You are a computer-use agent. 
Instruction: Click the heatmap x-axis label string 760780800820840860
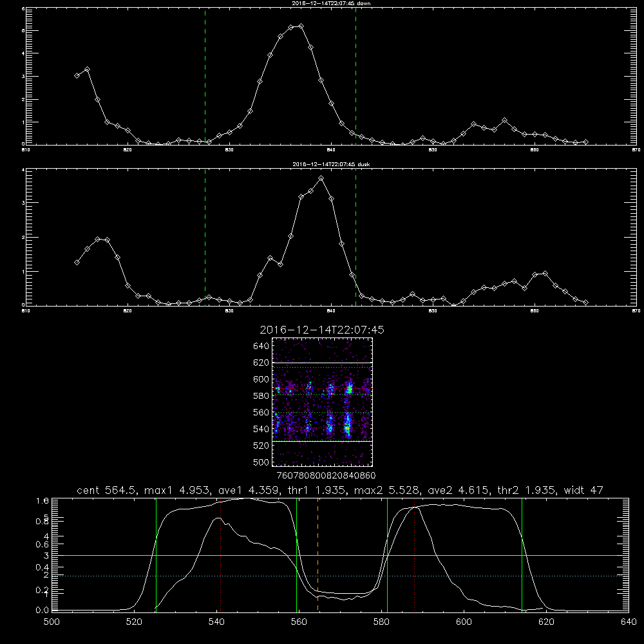tap(326, 475)
